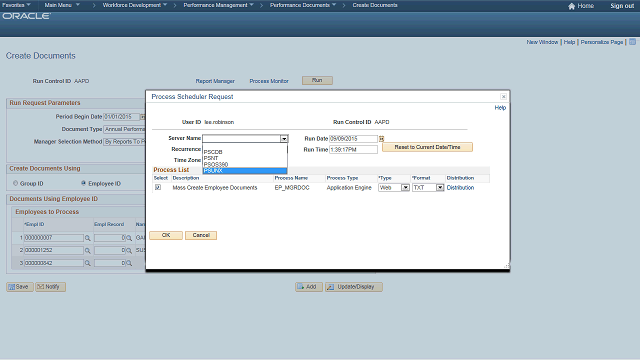Open Document Type dropdown

(124, 129)
